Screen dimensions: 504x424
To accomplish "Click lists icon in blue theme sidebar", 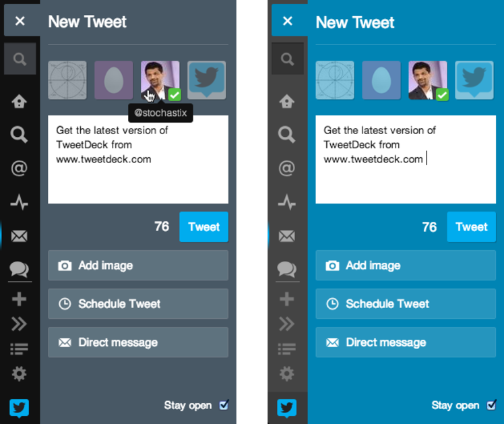I will [x=287, y=349].
